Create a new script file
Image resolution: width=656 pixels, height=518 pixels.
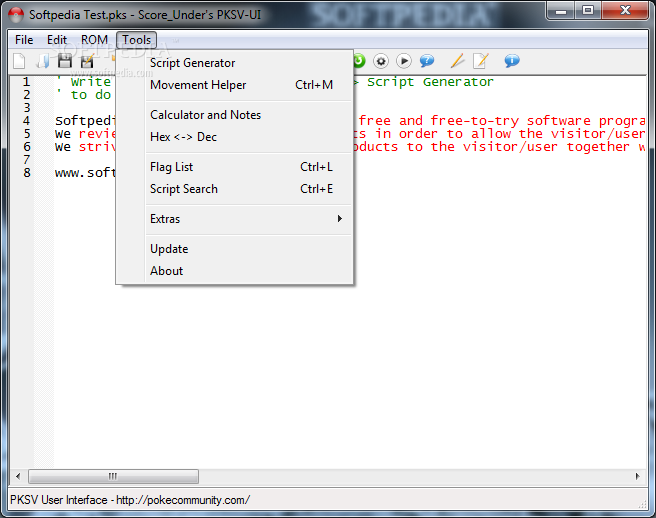[19, 61]
